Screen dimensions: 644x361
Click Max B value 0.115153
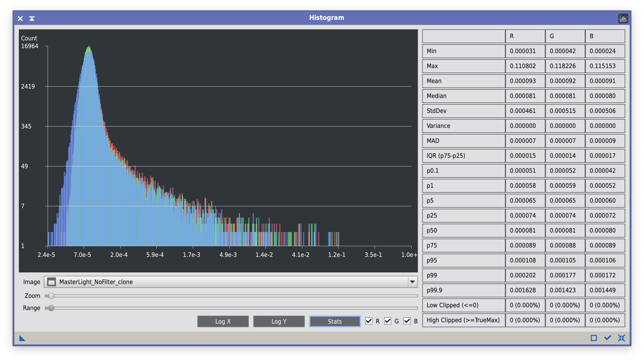click(x=605, y=66)
